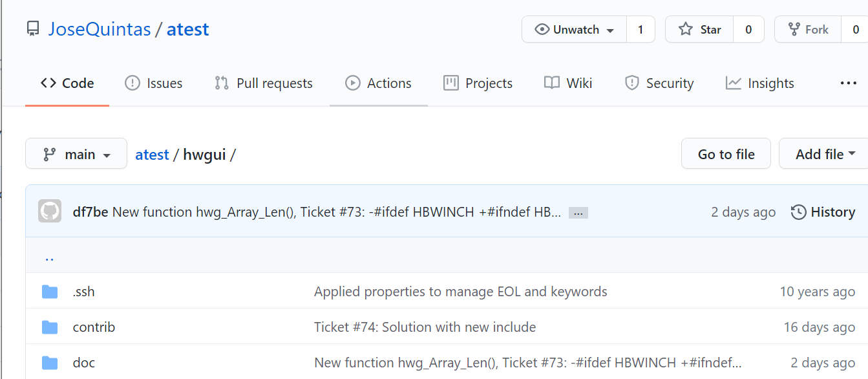
Task: Open the JoseQuintas profile link
Action: [x=99, y=29]
